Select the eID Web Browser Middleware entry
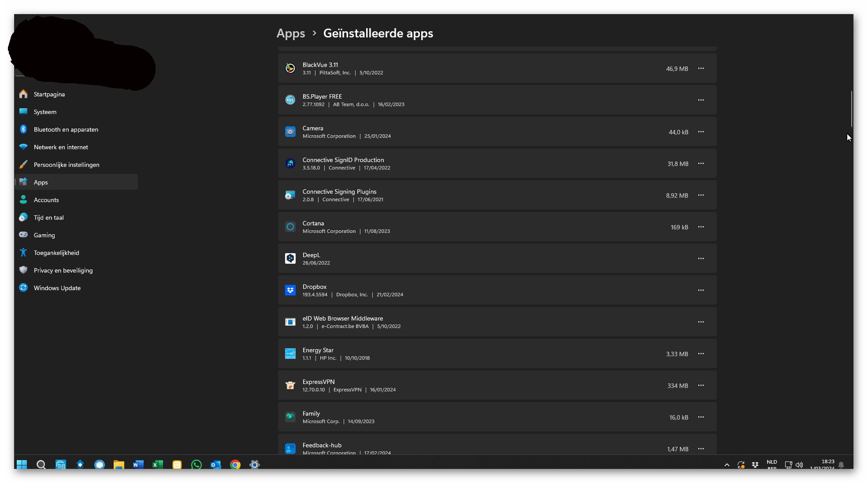Screen dimensions: 868x483 [485, 322]
